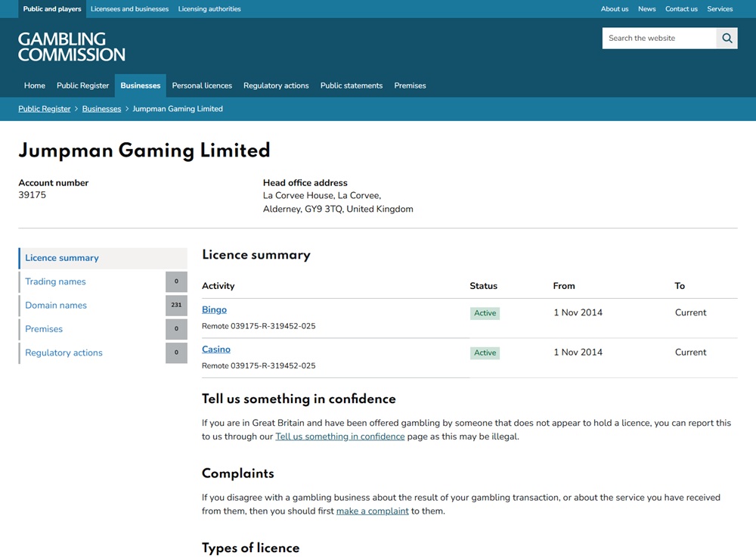Select Businesses menu item
This screenshot has width=756, height=559.
[141, 85]
